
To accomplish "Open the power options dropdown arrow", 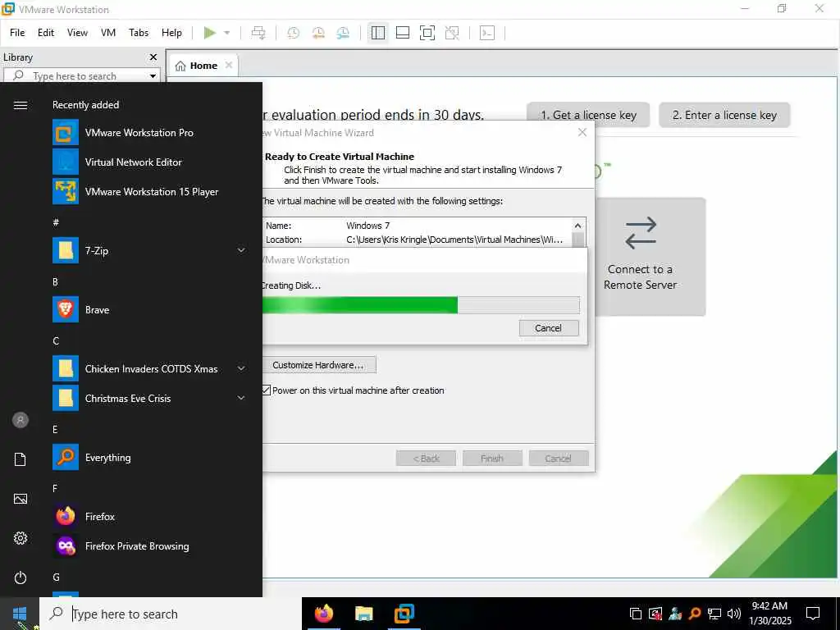I will click(226, 33).
